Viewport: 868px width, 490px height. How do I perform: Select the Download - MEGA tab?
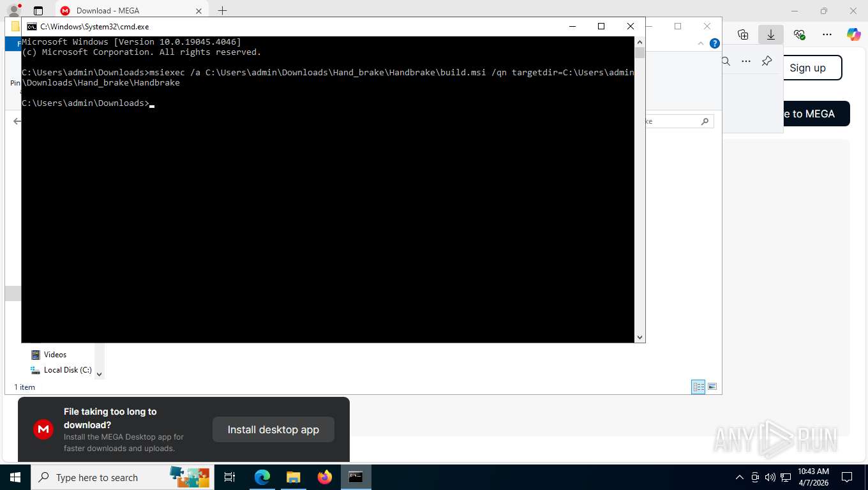click(x=131, y=11)
